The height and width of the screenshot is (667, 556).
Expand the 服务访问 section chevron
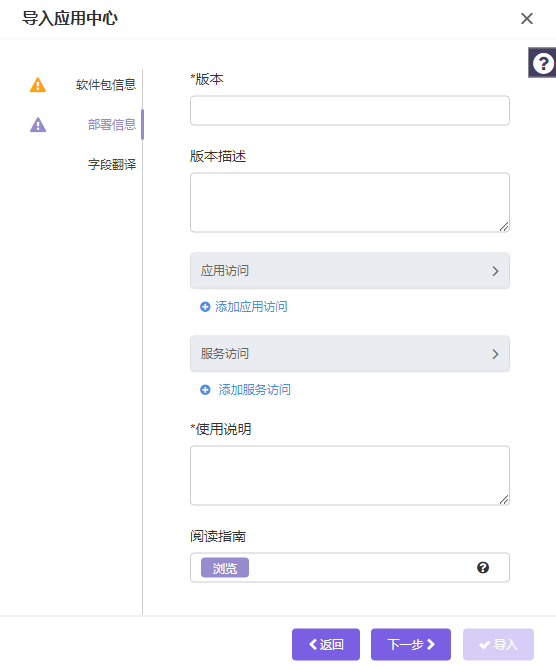pos(495,354)
